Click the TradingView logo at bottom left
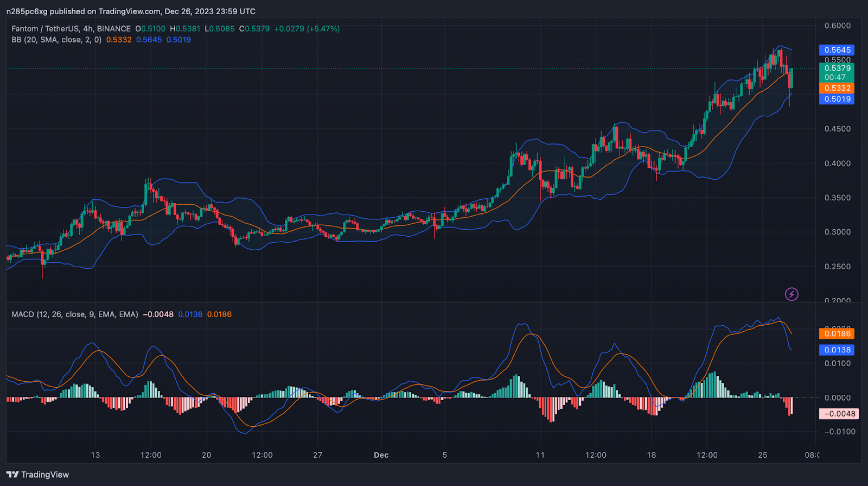Image resolution: width=868 pixels, height=486 pixels. coord(38,475)
